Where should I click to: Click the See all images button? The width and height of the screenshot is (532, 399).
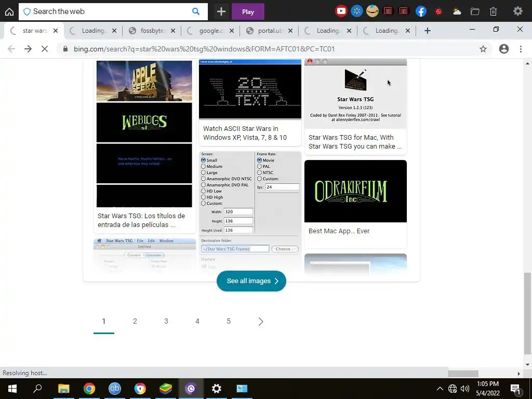251,281
